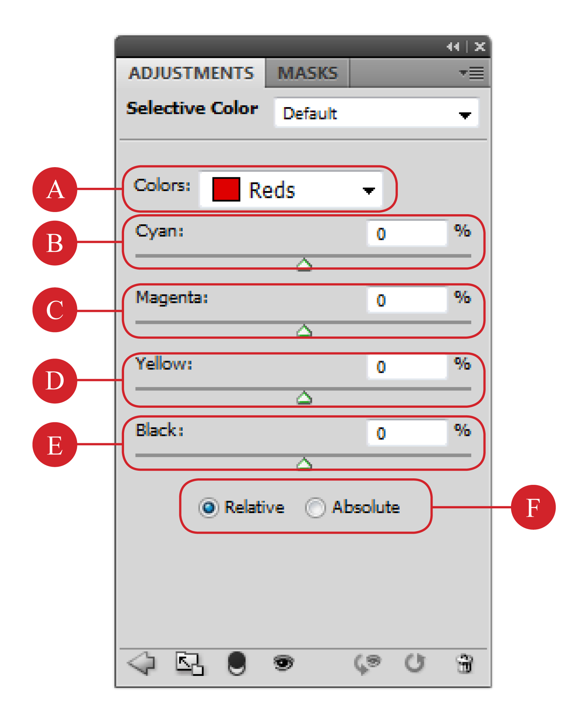Open the panel options menu icon

(x=472, y=73)
